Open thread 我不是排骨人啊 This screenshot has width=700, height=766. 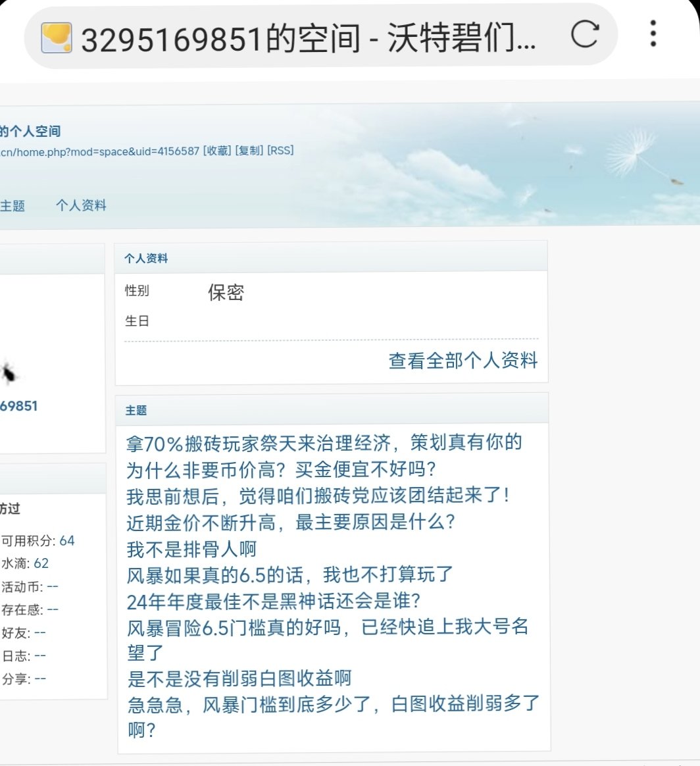(191, 549)
